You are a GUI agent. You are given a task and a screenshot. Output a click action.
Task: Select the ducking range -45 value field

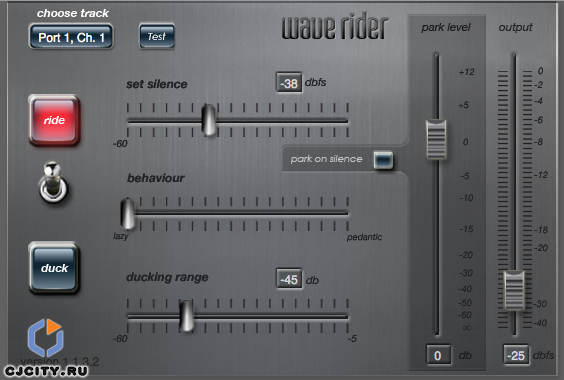(x=289, y=279)
